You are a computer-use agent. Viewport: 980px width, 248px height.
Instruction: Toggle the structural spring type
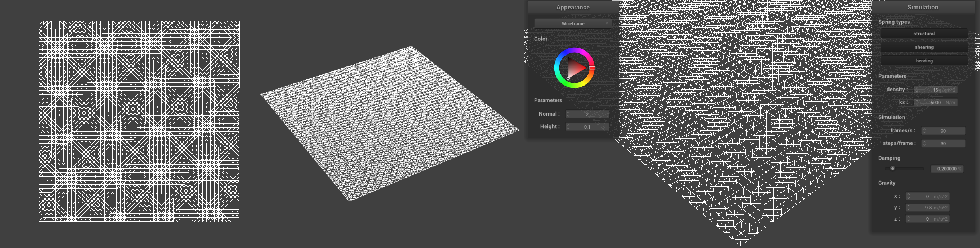pos(924,34)
